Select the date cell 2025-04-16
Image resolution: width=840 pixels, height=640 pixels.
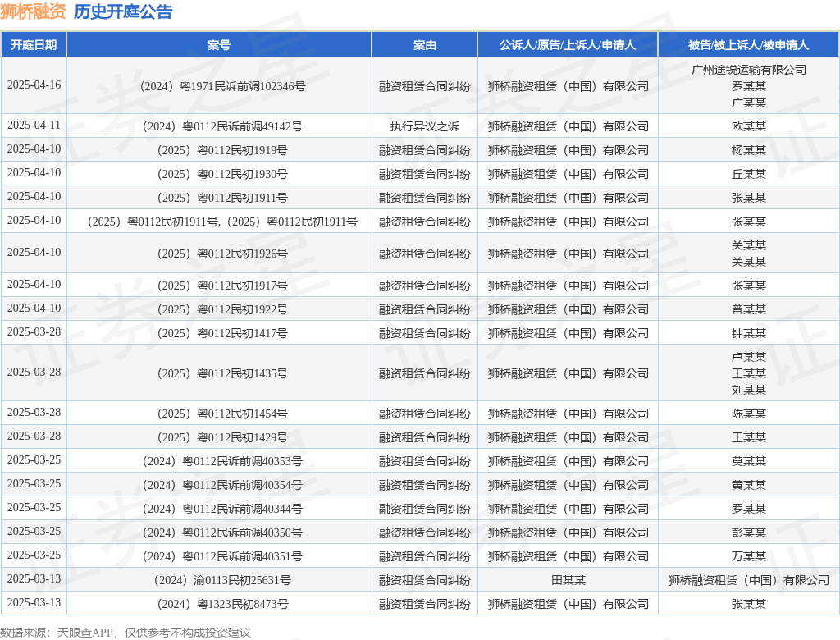pos(34,85)
